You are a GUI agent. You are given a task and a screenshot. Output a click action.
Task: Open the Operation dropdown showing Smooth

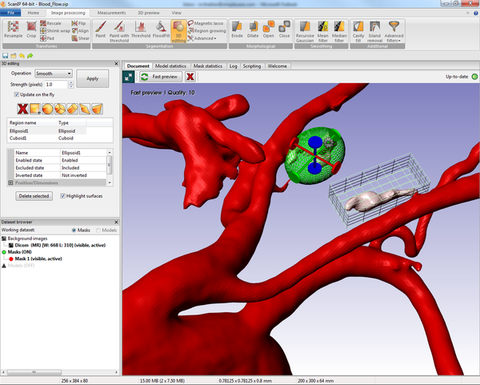53,73
